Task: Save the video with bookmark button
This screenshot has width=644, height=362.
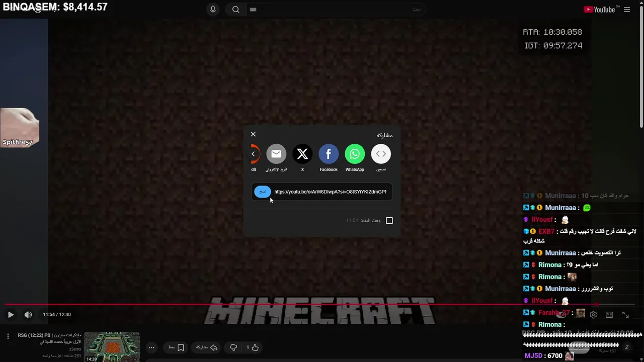Action: click(177, 347)
